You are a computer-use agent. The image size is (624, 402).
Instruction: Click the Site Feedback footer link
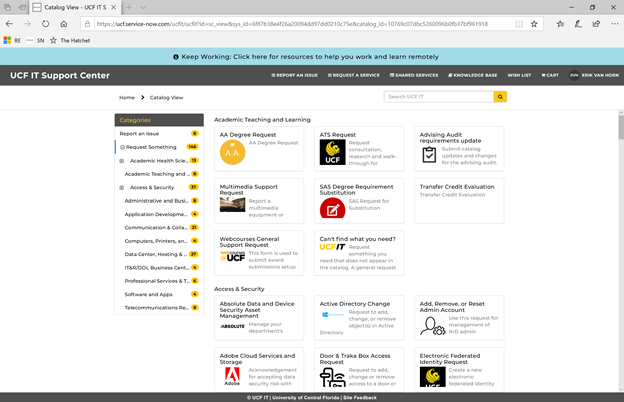coord(360,398)
